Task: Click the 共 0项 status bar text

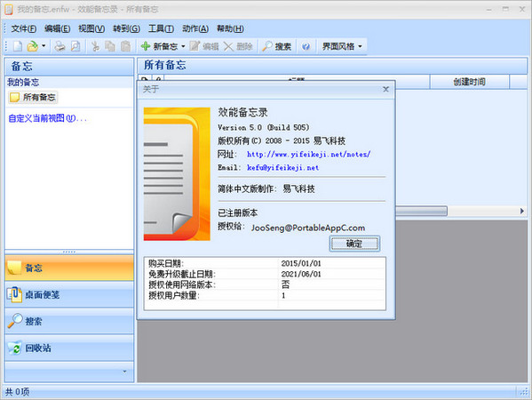Action: 17,392
